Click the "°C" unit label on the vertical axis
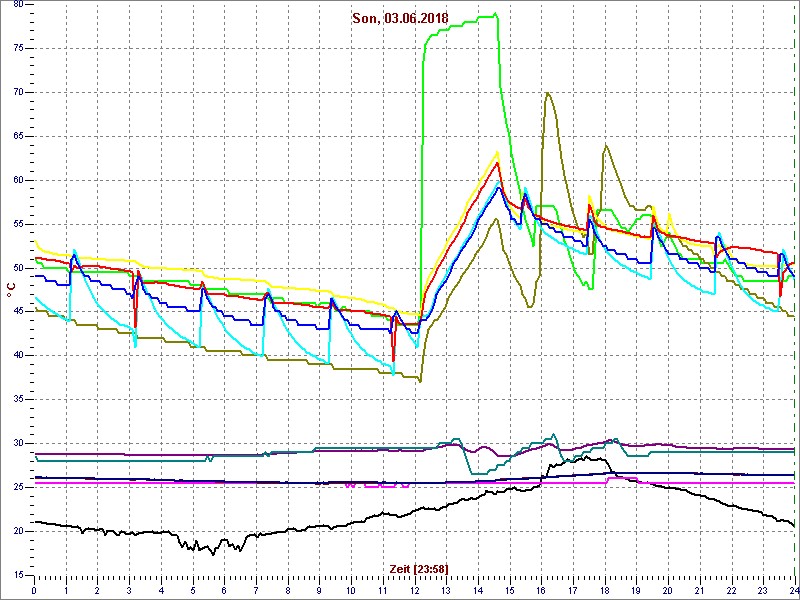 coord(11,289)
